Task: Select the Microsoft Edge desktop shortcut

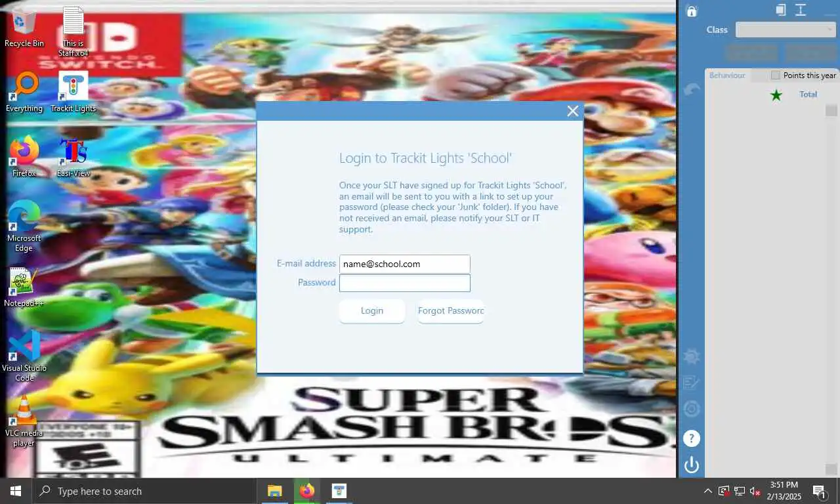Action: tap(24, 226)
